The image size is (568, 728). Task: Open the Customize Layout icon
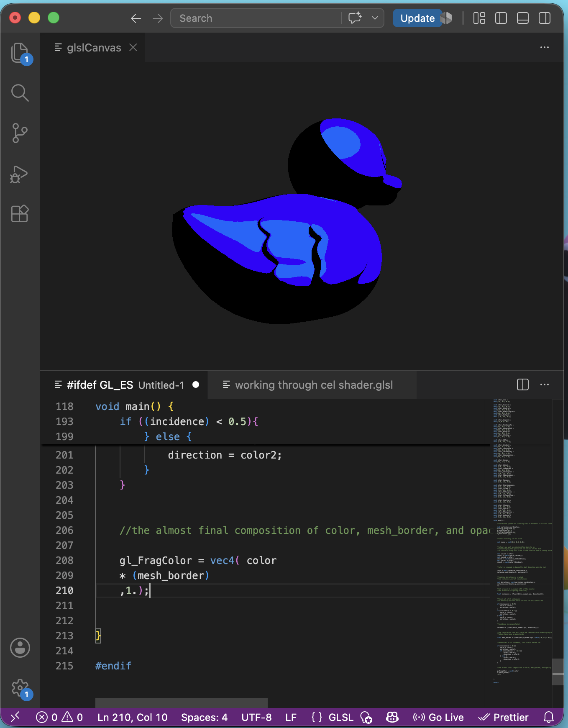(x=479, y=18)
